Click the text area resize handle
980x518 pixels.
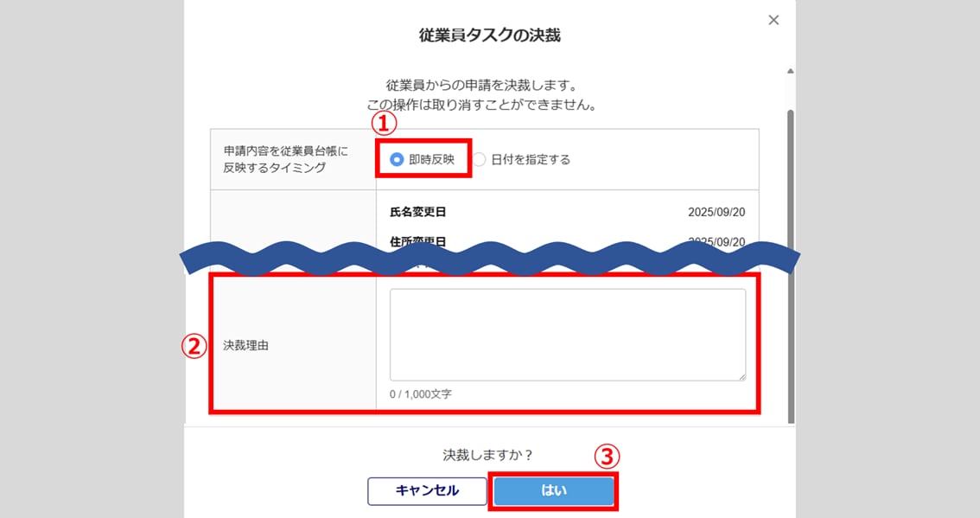741,376
